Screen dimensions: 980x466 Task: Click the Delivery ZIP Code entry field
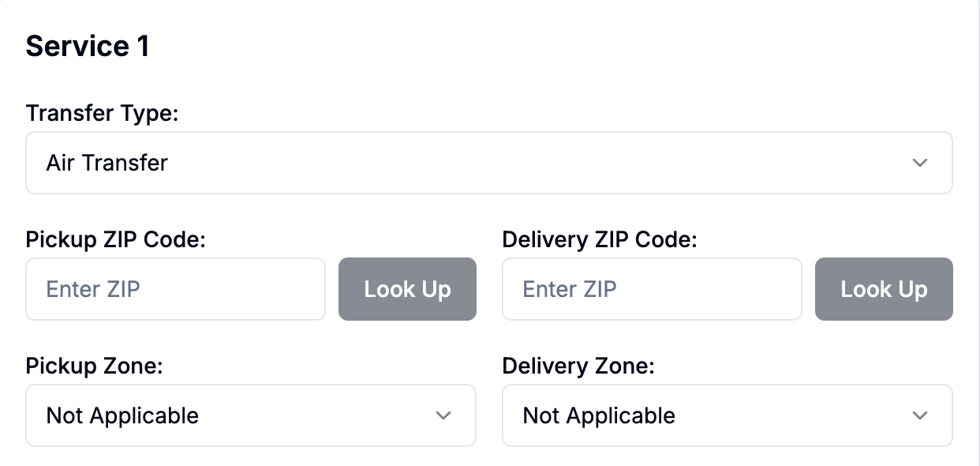point(652,289)
